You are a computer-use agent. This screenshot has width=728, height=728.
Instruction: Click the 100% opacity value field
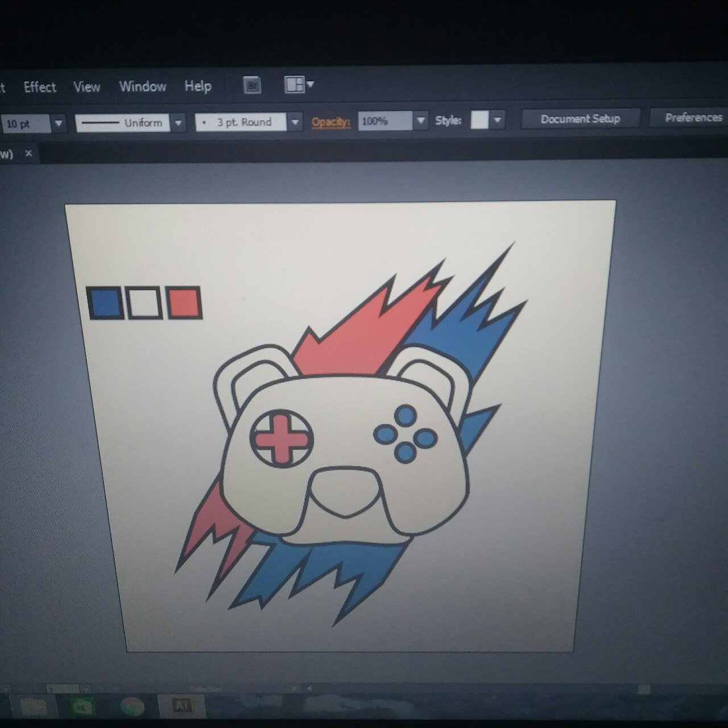pos(385,121)
